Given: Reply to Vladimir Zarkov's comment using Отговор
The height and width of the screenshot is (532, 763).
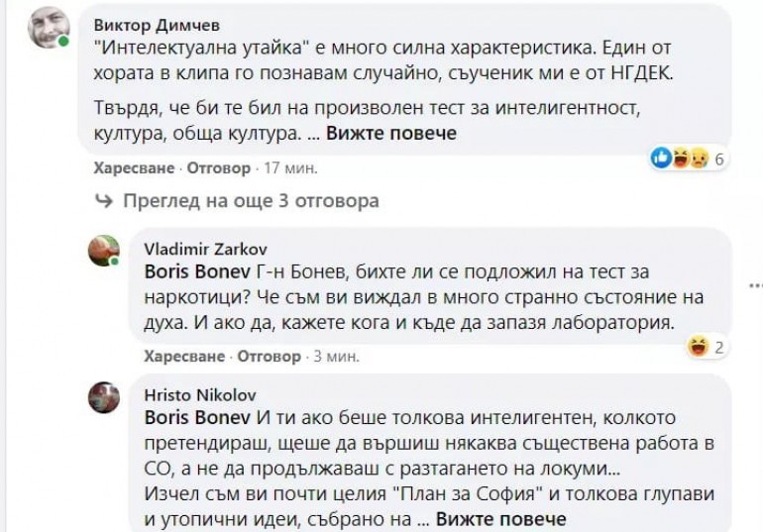Looking at the screenshot, I should 268,355.
